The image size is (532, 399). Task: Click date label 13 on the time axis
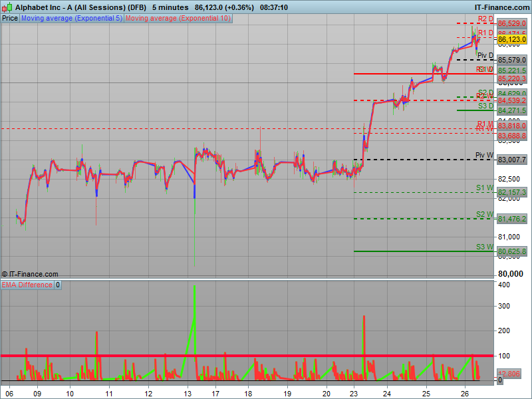[188, 394]
